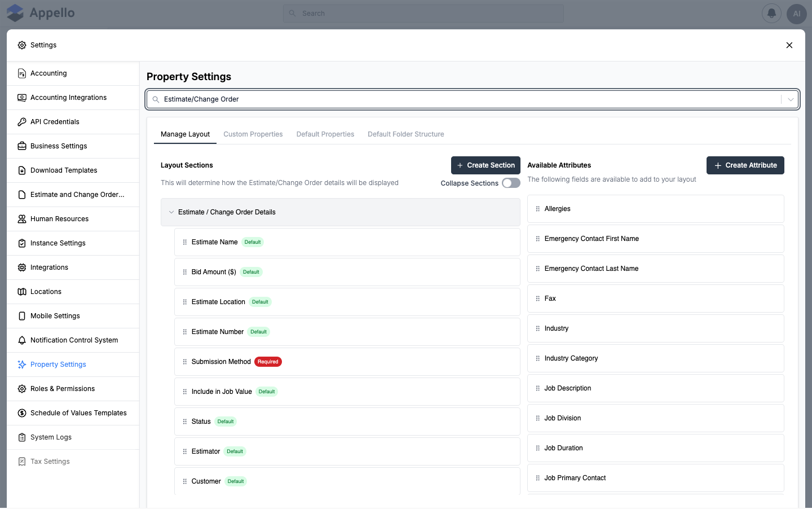This screenshot has height=518, width=812.
Task: Open the AI user avatar
Action: coord(796,14)
